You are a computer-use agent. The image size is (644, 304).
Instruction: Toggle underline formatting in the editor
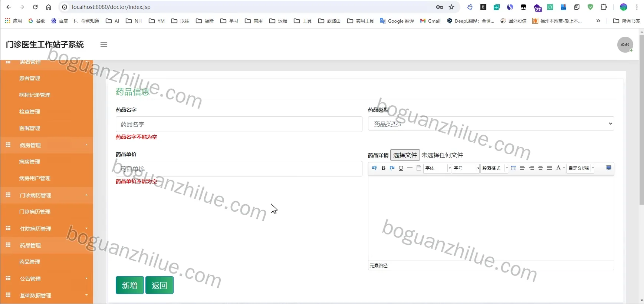point(401,168)
